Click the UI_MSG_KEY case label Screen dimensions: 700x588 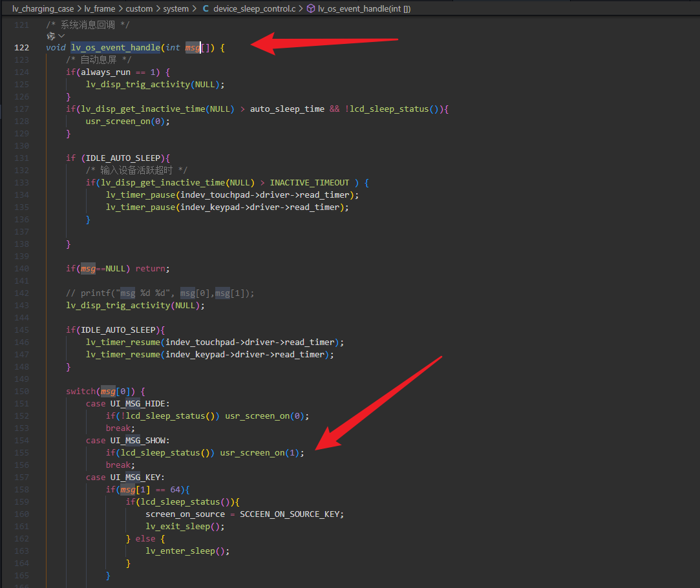click(x=135, y=478)
